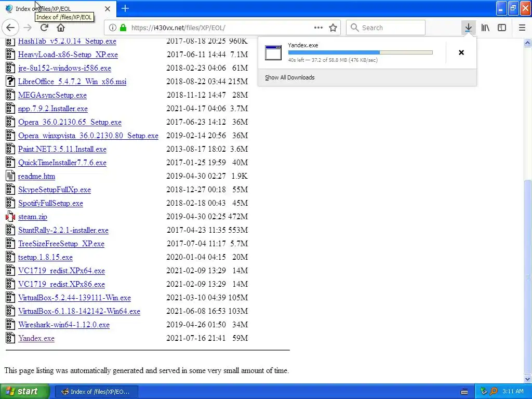This screenshot has height=399, width=532.
Task: Click the binary icon beside MEGAsyncSetup.exe
Action: coord(10,95)
